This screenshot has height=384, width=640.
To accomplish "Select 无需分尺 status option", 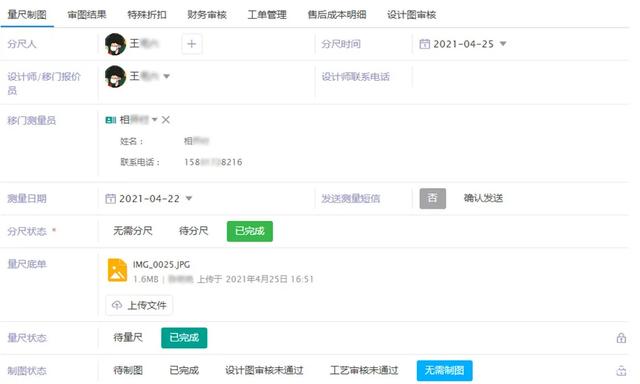I will (133, 231).
